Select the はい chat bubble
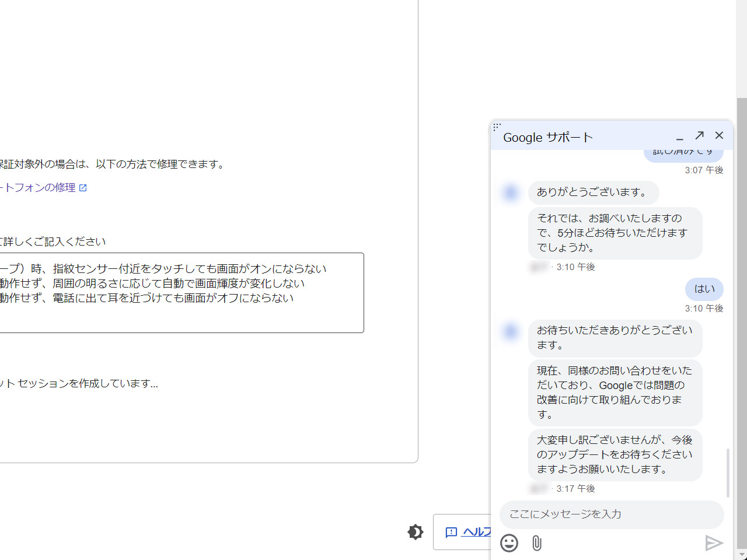 coord(704,289)
